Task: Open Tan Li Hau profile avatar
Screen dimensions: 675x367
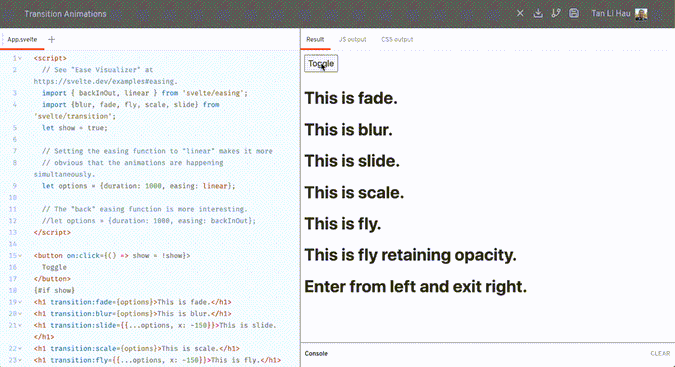Action: click(641, 14)
